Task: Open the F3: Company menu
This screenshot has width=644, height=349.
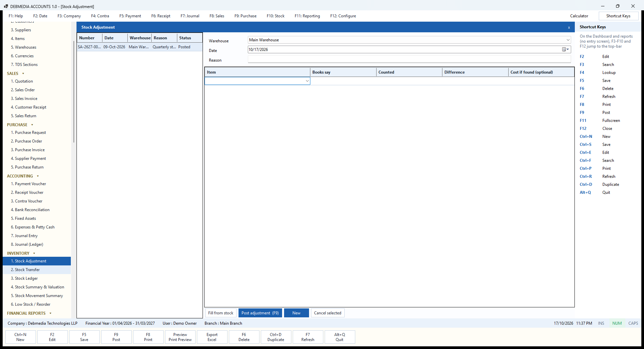Action: 69,16
